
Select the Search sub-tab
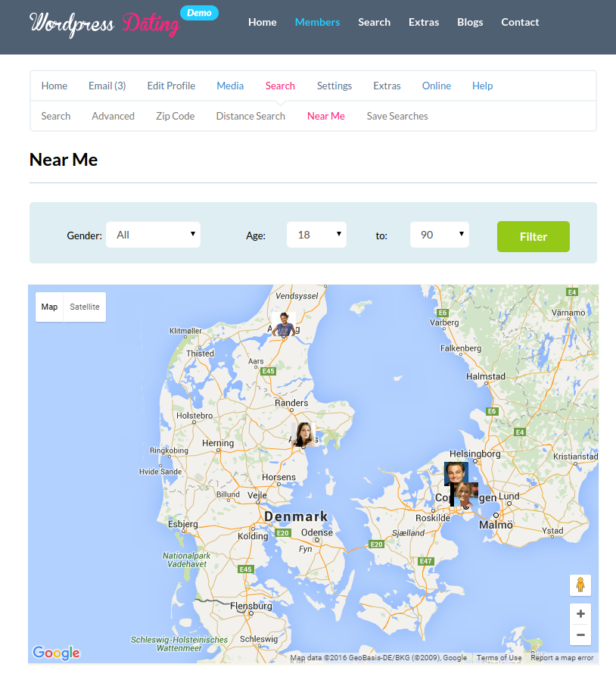click(55, 116)
